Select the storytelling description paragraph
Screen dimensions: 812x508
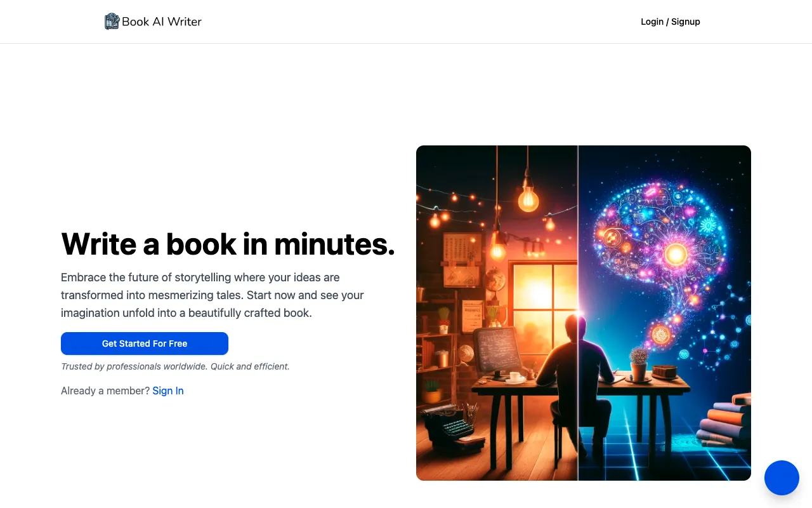[212, 295]
